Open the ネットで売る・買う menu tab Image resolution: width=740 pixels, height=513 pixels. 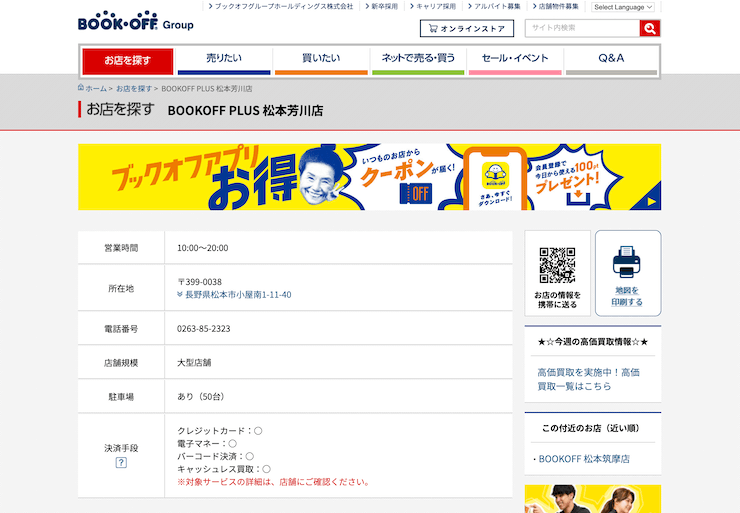418,61
